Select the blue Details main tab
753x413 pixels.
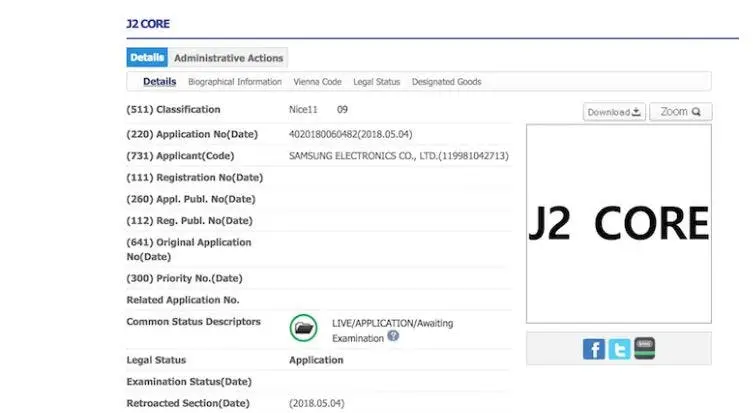click(147, 58)
